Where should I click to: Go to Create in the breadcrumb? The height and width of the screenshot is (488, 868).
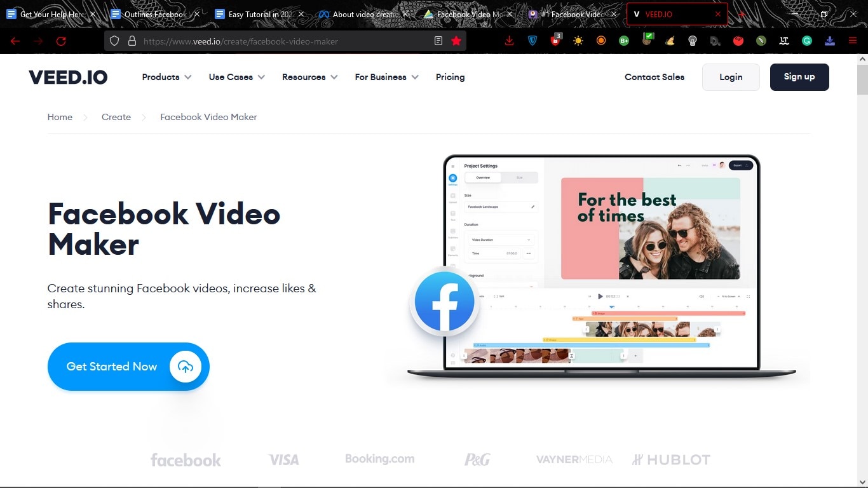click(x=116, y=117)
